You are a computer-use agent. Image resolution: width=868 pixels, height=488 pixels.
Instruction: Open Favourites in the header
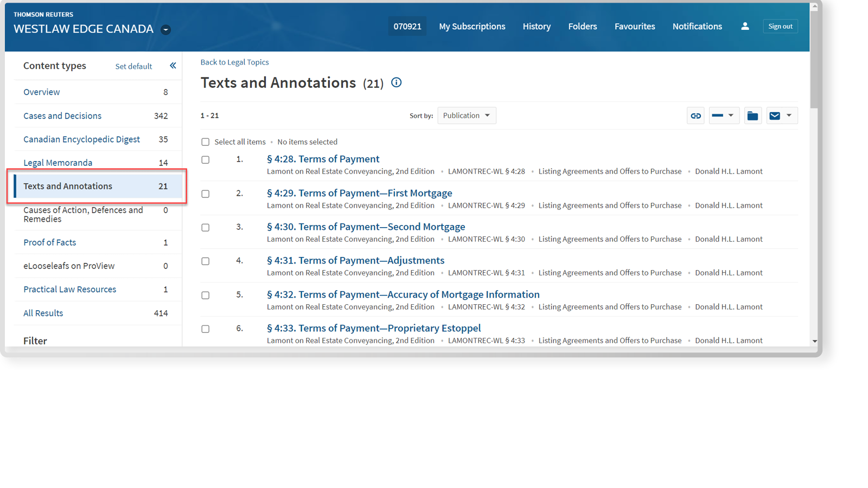tap(635, 26)
